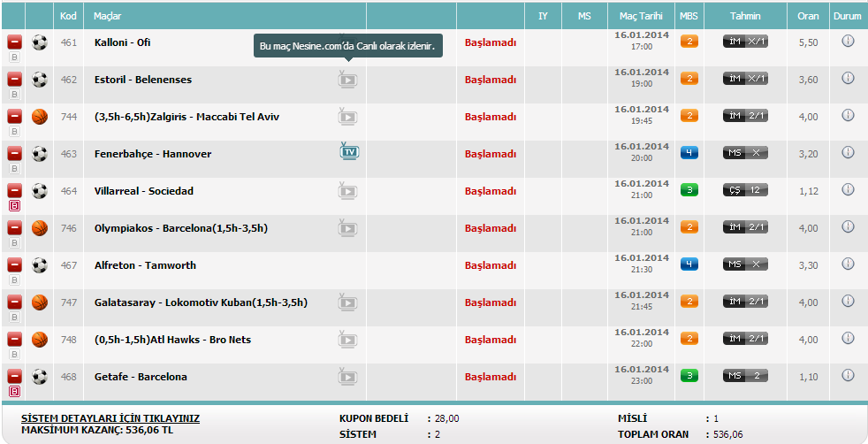Viewport: 868px width, 444px height.
Task: Click the Maç Tarihi column header
Action: click(640, 16)
